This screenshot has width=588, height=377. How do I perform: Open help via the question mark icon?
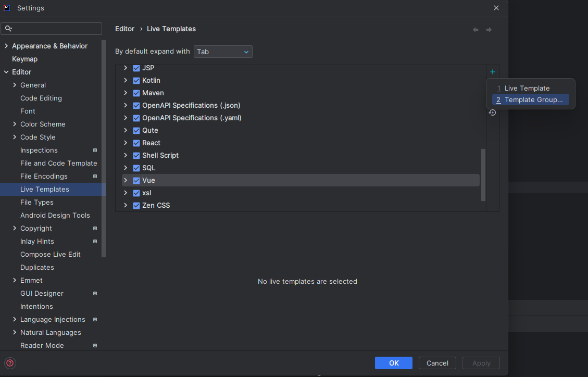(x=9, y=363)
